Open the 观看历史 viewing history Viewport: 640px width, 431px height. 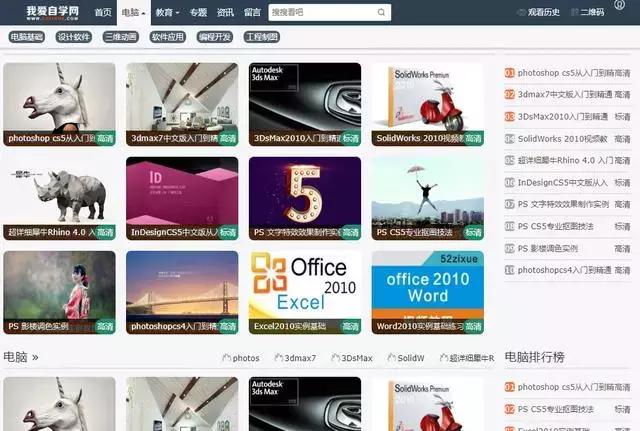click(x=538, y=12)
